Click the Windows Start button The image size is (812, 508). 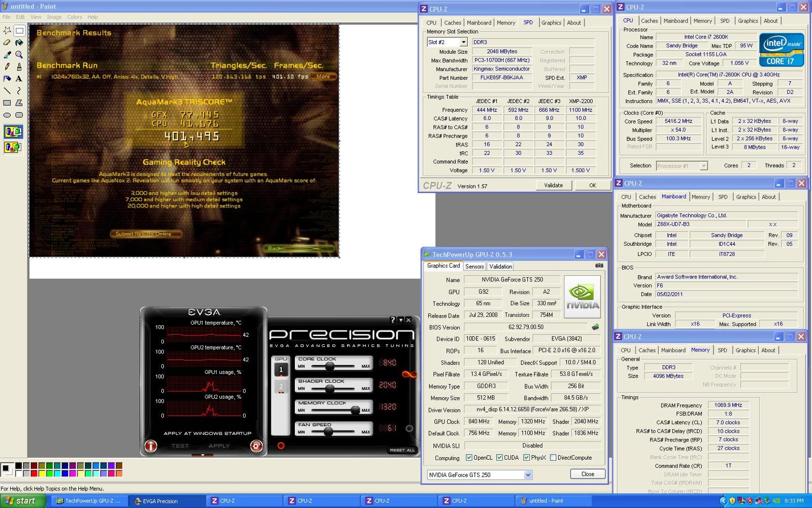point(23,501)
